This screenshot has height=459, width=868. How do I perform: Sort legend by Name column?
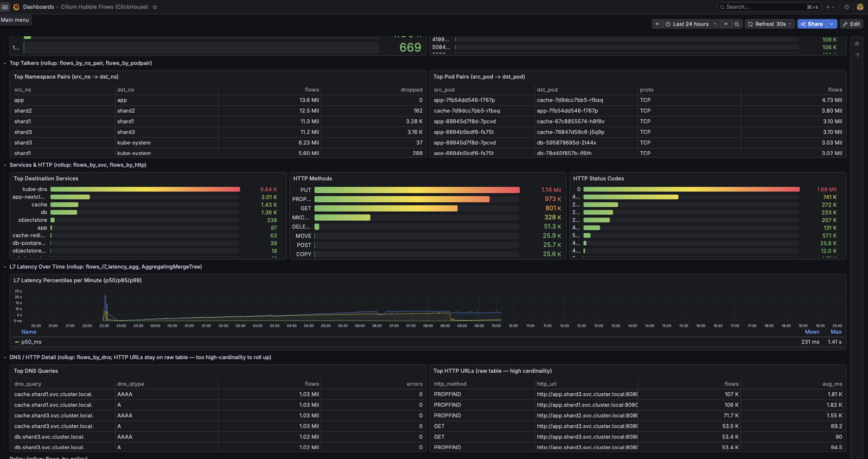29,332
